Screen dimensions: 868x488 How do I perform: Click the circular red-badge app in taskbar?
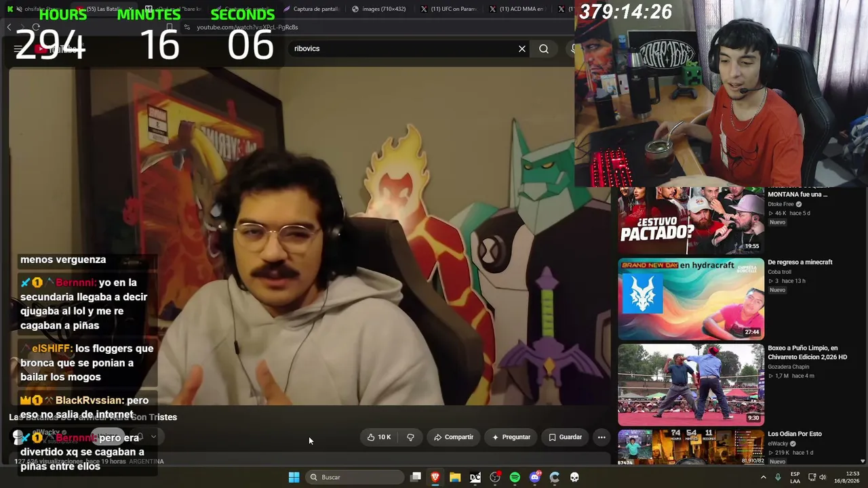point(495,477)
